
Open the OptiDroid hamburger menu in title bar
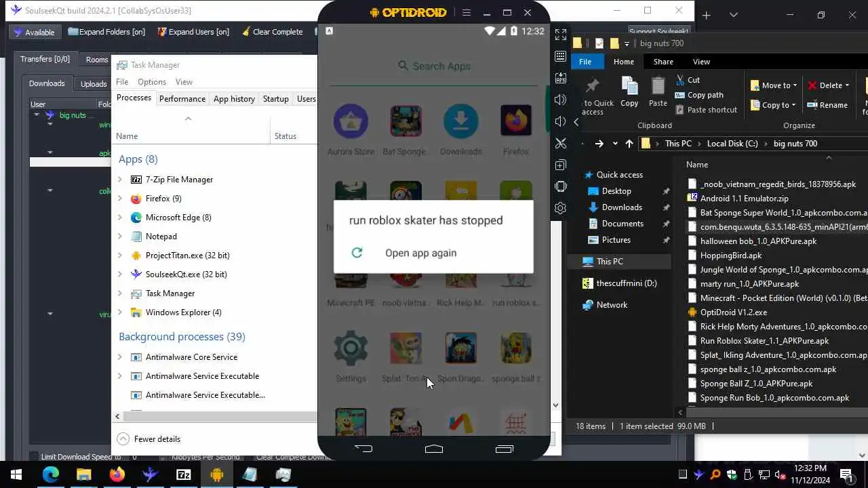tap(466, 12)
